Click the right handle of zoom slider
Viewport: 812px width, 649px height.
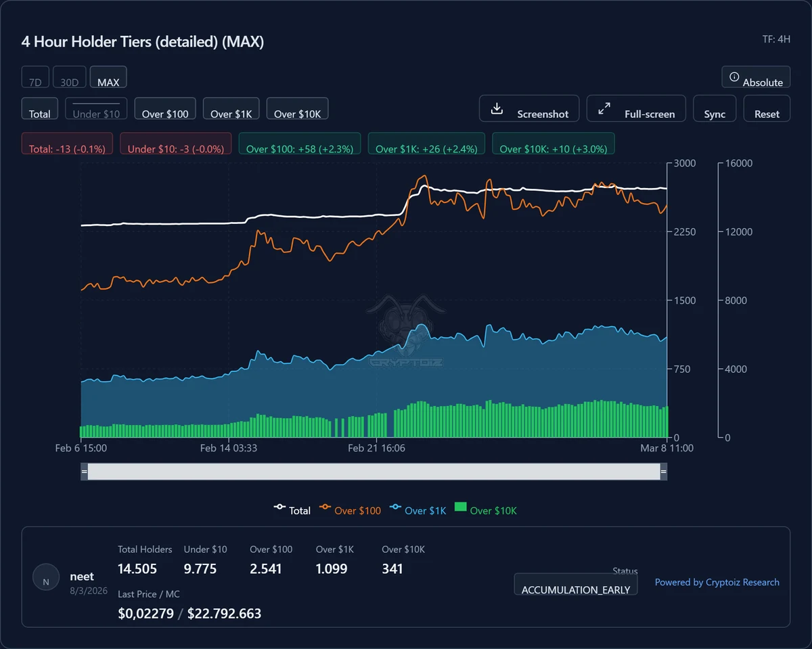[664, 472]
